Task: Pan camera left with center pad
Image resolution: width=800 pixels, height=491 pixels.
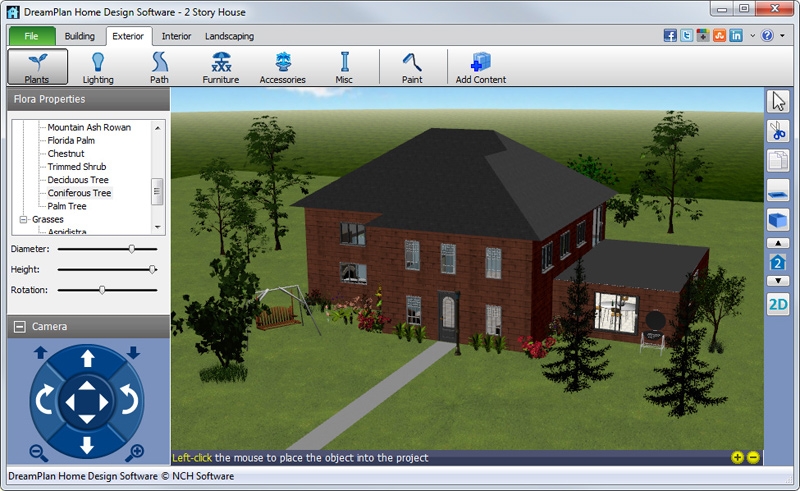Action: [70, 402]
